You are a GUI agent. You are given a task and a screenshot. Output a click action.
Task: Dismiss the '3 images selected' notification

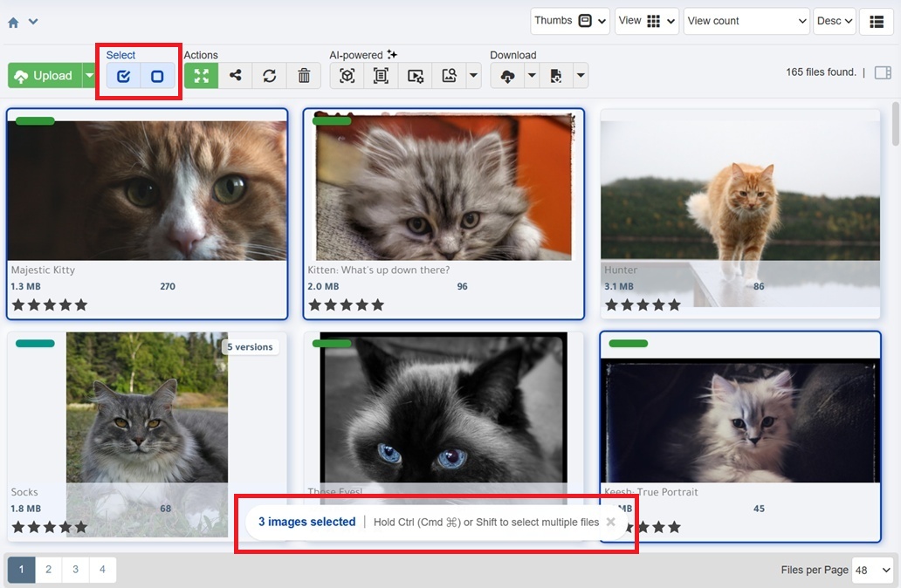pyautogui.click(x=610, y=522)
